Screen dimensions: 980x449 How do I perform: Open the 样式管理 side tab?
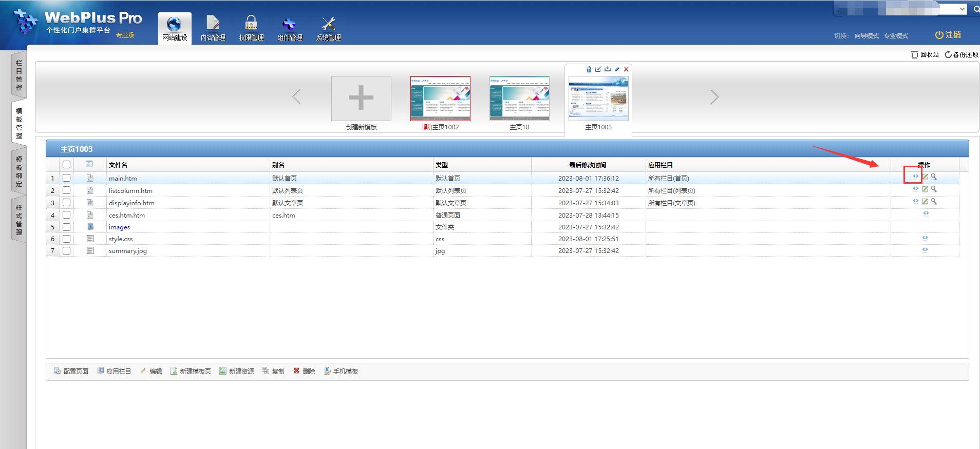tap(19, 220)
